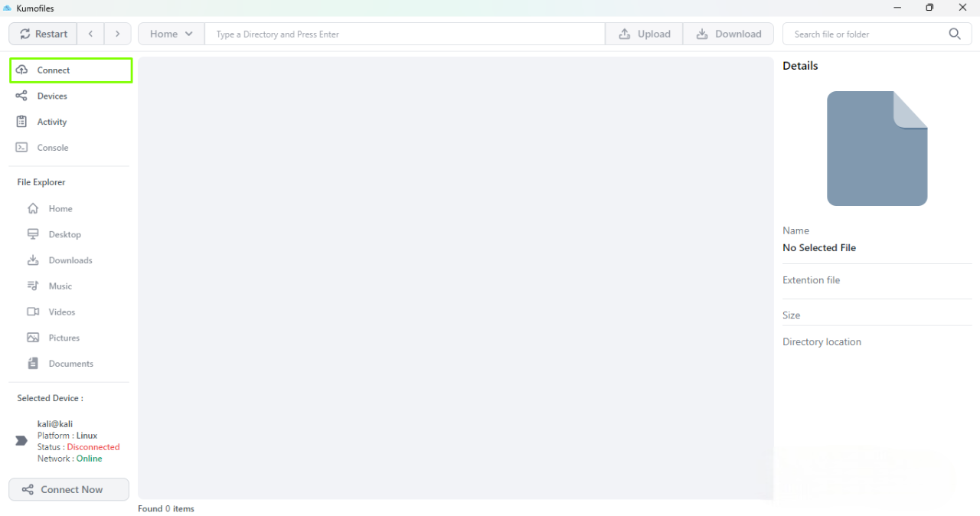The height and width of the screenshot is (516, 980).
Task: Open the Videos folder icon
Action: 33,312
